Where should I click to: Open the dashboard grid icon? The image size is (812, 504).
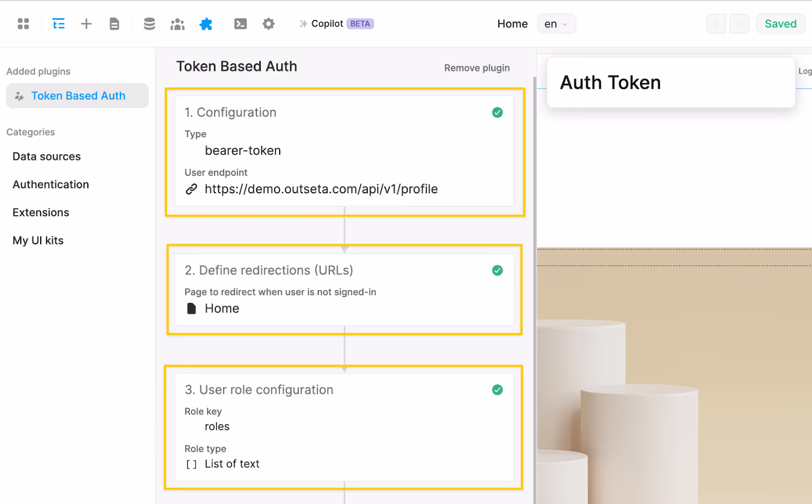23,24
